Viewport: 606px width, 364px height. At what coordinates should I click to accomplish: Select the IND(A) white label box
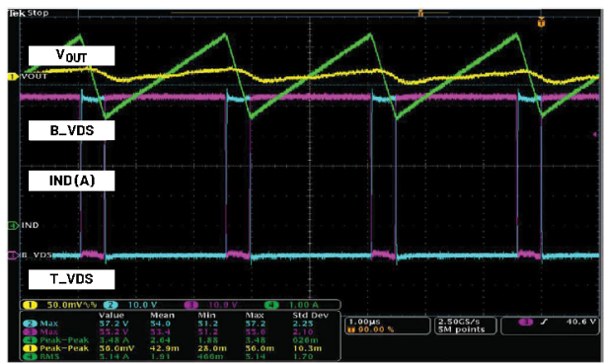[x=71, y=181]
